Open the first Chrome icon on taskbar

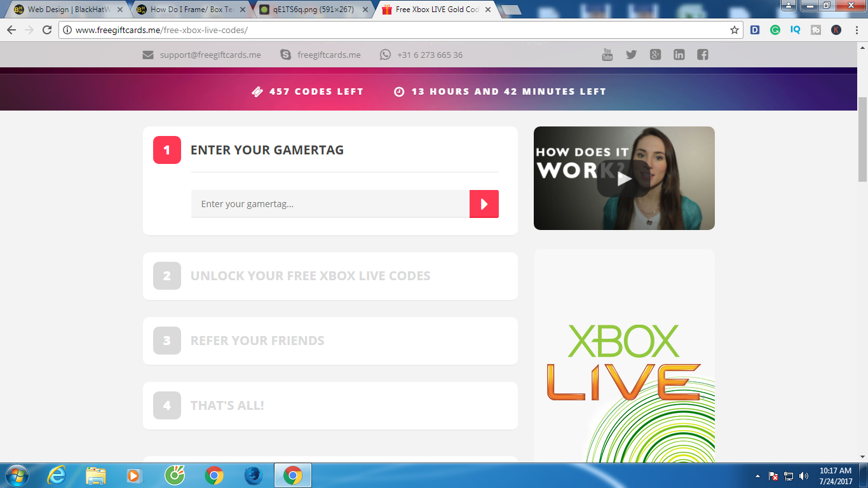(x=214, y=475)
